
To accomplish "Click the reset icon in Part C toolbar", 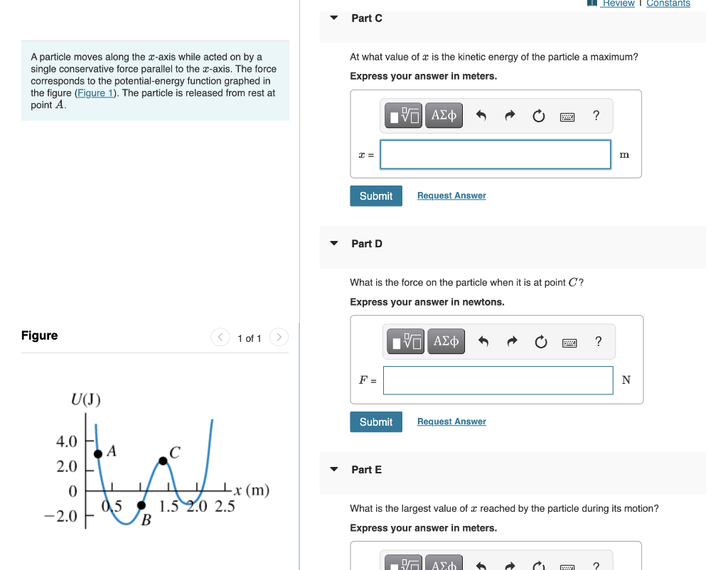I will (x=538, y=114).
